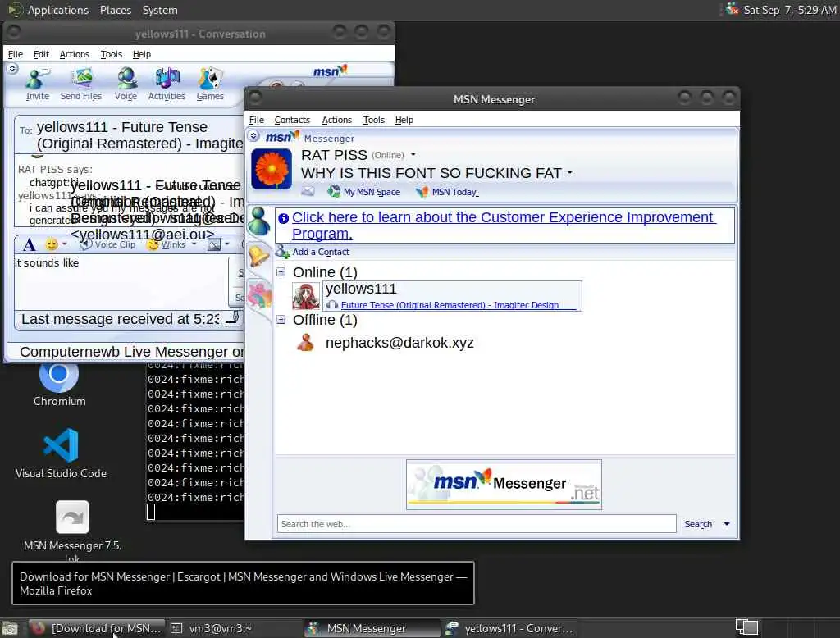Click Add a Contact

(321, 252)
